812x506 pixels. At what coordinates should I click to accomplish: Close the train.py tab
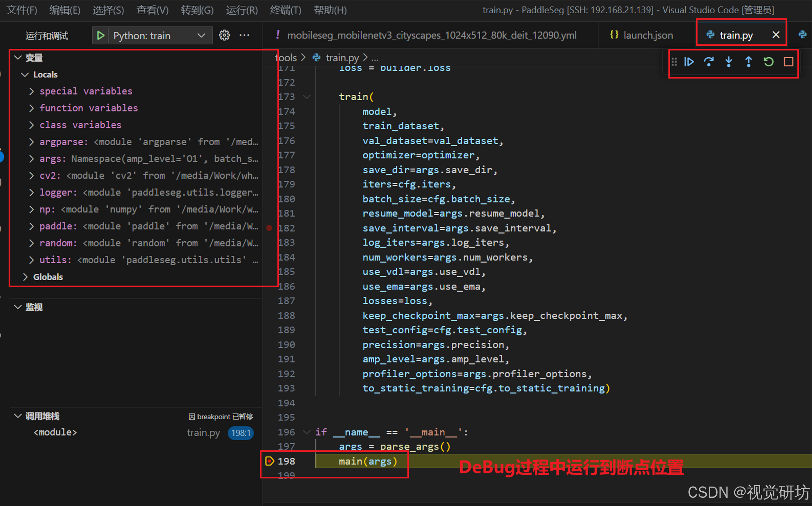775,35
